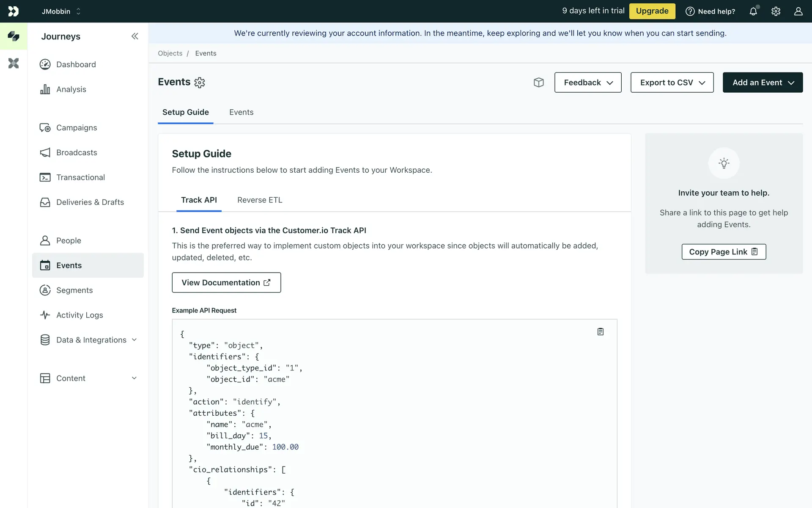
Task: Switch to the Reverse ETL tab
Action: pos(260,200)
